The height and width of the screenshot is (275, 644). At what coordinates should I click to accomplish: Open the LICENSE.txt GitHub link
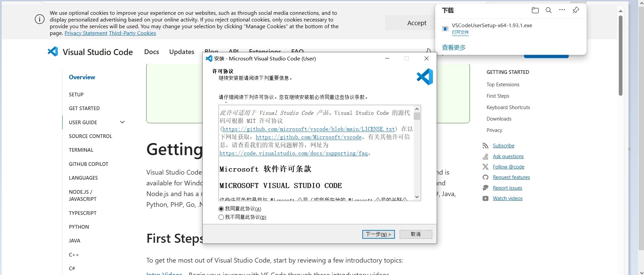[x=309, y=129]
